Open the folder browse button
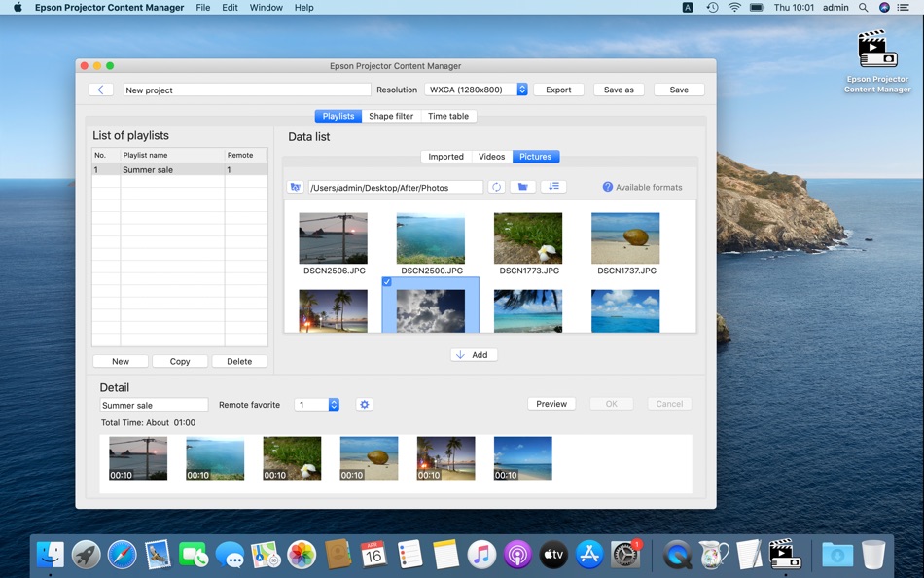The height and width of the screenshot is (578, 924). [x=523, y=187]
